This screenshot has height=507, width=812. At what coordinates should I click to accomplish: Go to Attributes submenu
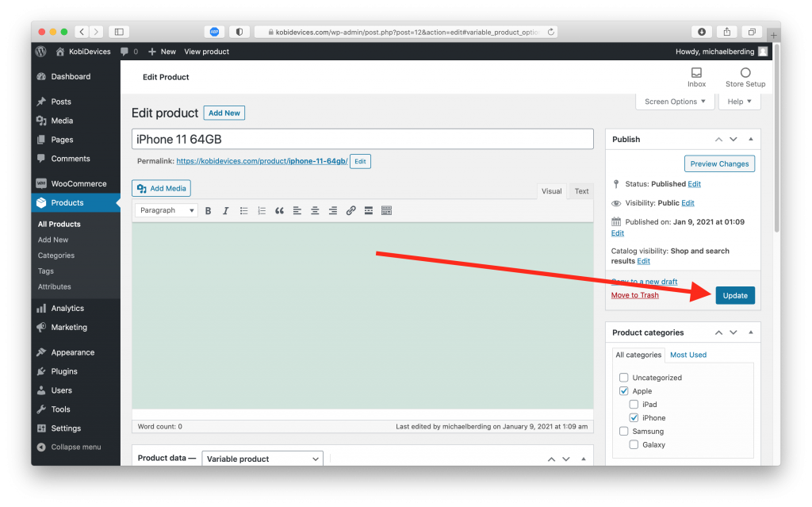point(55,286)
